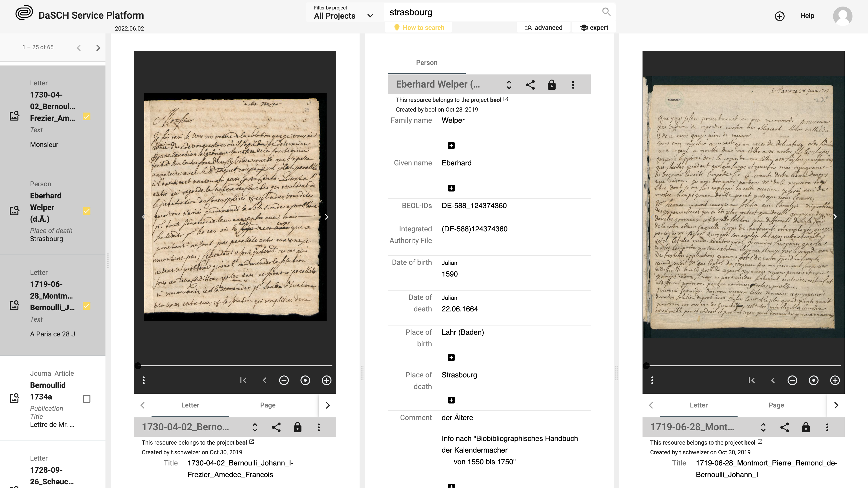
Task: Select Letter tab under left viewer
Action: [x=190, y=405]
